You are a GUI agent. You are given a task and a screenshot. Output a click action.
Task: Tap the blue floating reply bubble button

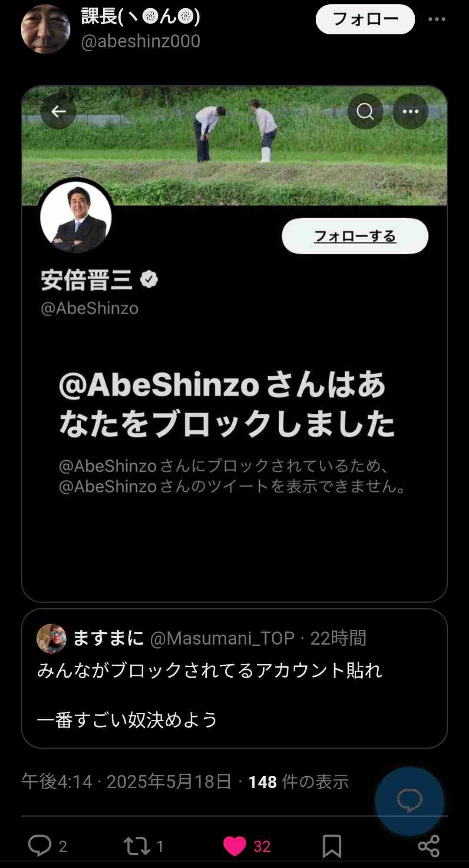[x=410, y=801]
